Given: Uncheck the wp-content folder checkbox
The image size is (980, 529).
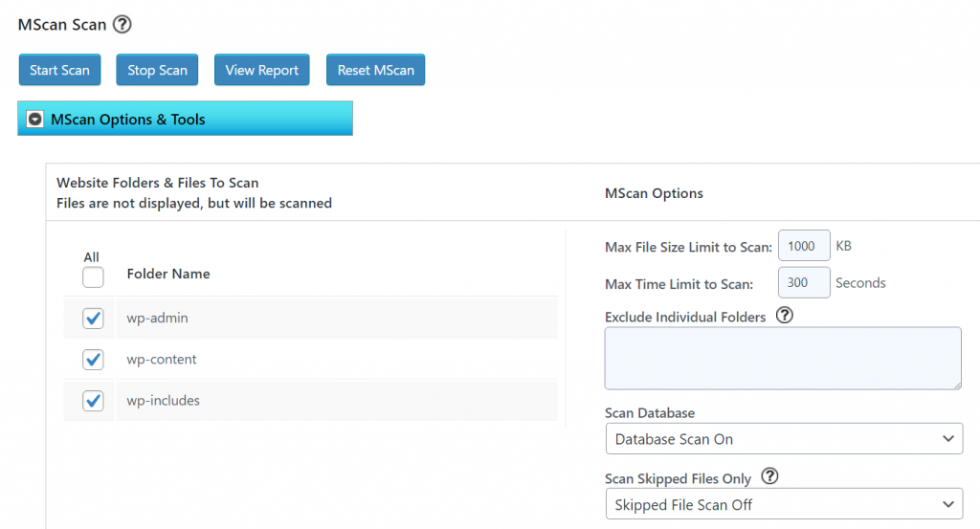Looking at the screenshot, I should [x=93, y=360].
